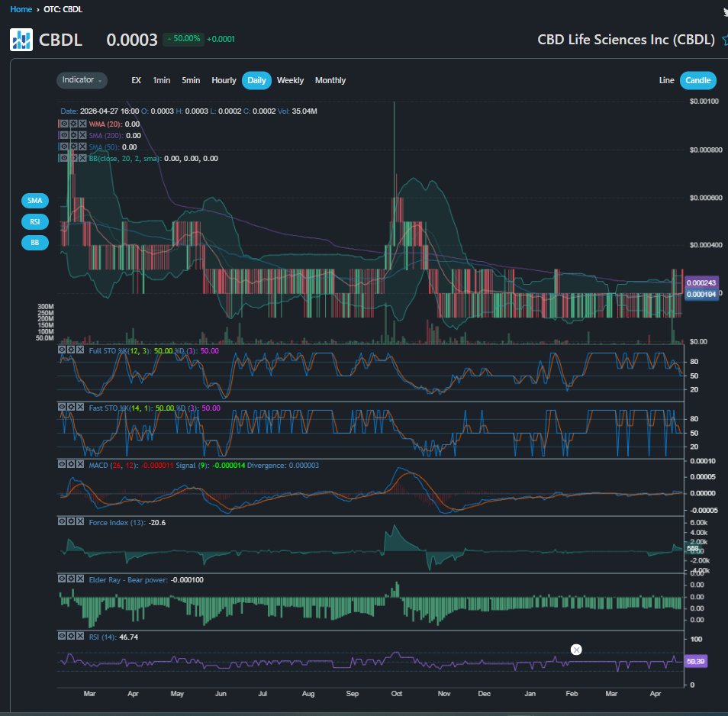Open Full STO gear settings
This screenshot has height=716, width=728.
(71, 350)
